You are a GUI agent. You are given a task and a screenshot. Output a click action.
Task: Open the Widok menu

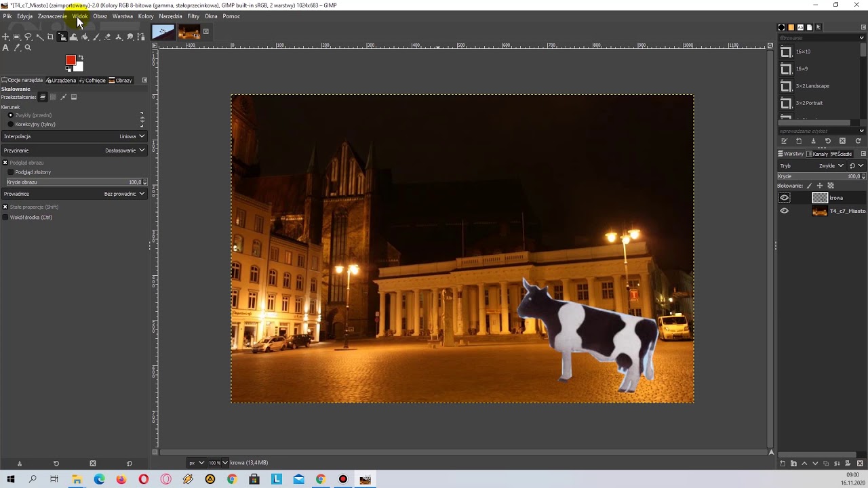pos(80,16)
